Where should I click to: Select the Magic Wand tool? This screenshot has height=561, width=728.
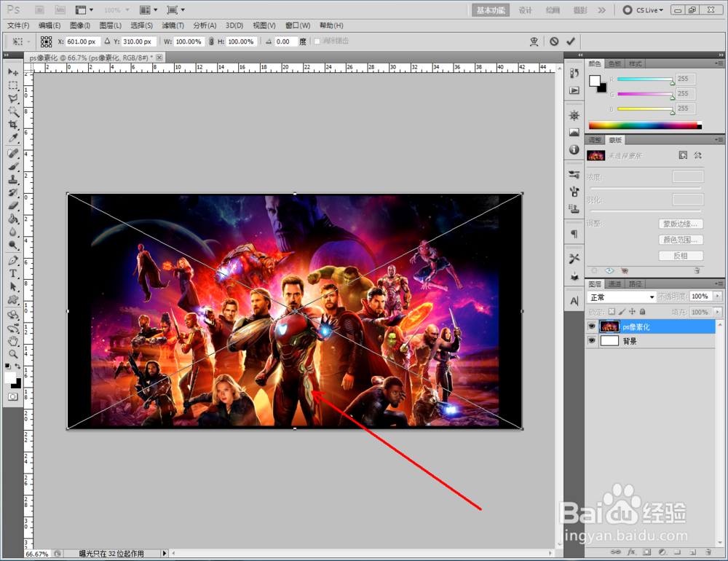13,111
